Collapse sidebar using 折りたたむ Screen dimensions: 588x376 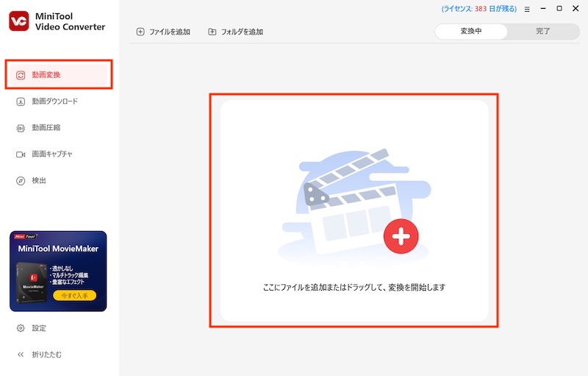[46, 355]
